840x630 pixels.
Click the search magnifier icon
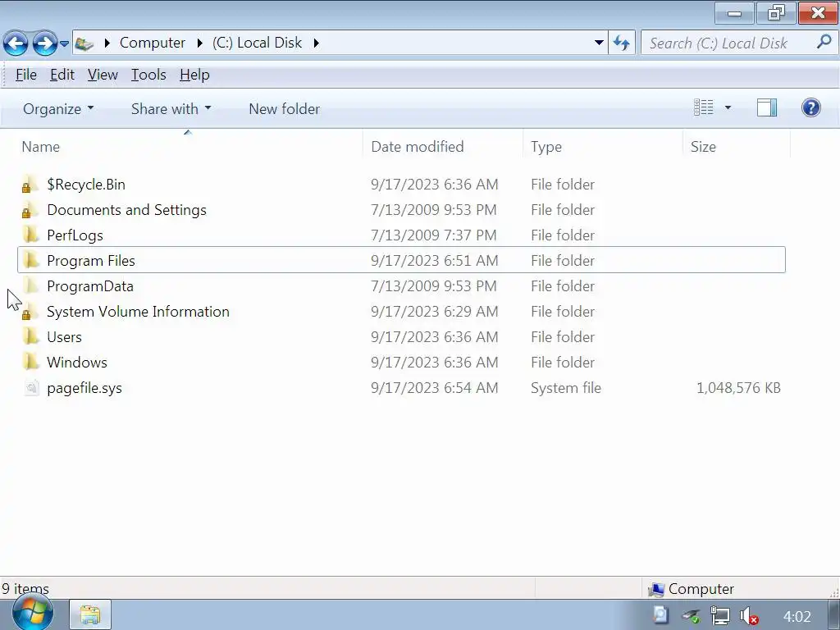click(x=824, y=43)
